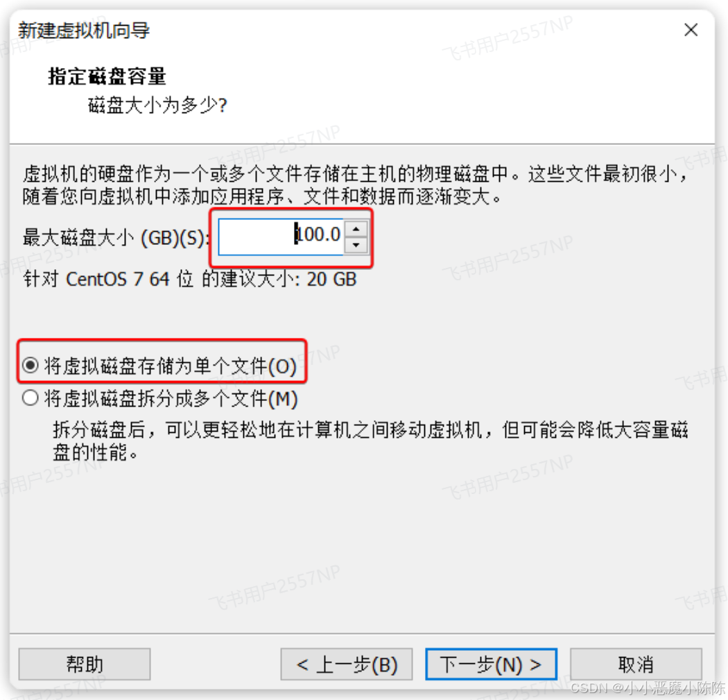Select the 将虚拟磁盘存储为单个文件(O) radio circle

coord(31,366)
